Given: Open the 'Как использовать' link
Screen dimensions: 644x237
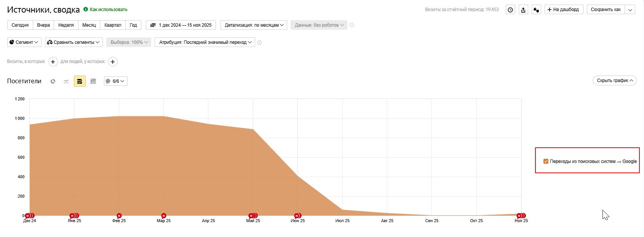Looking at the screenshot, I should tap(109, 10).
